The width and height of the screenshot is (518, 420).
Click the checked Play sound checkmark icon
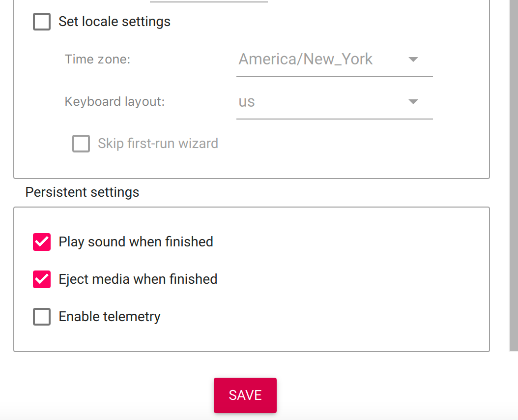(42, 241)
